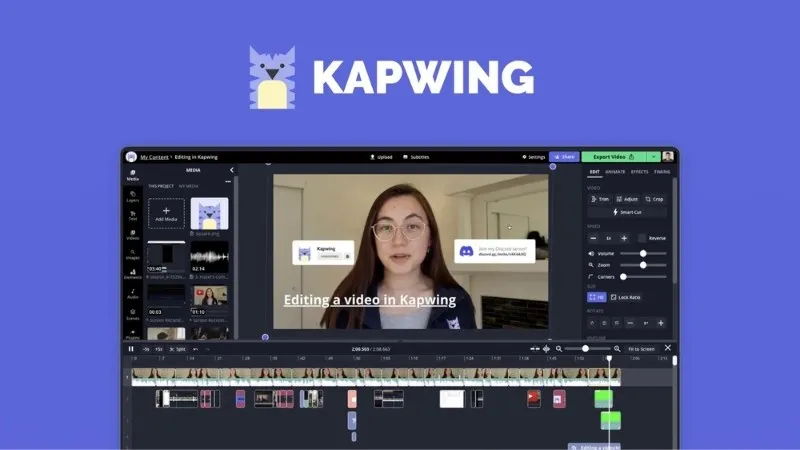Select the Text tool in the sidebar
The image size is (800, 450).
(x=132, y=215)
